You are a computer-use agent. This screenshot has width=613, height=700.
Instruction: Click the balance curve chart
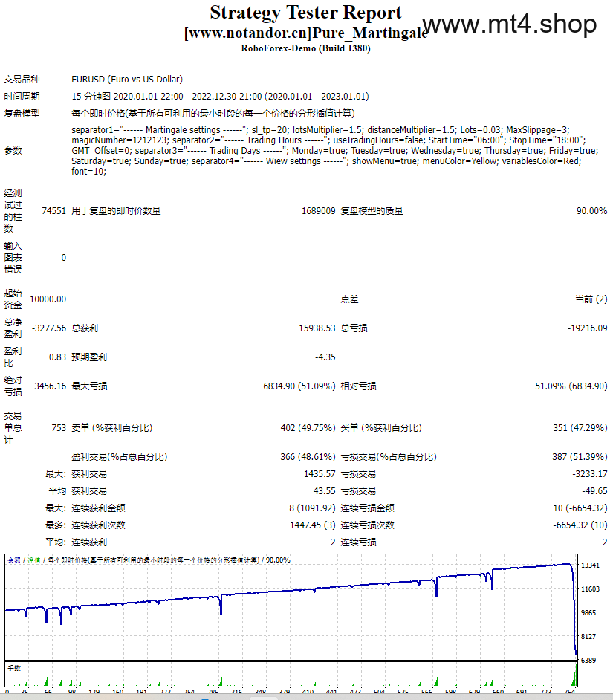coord(291,607)
